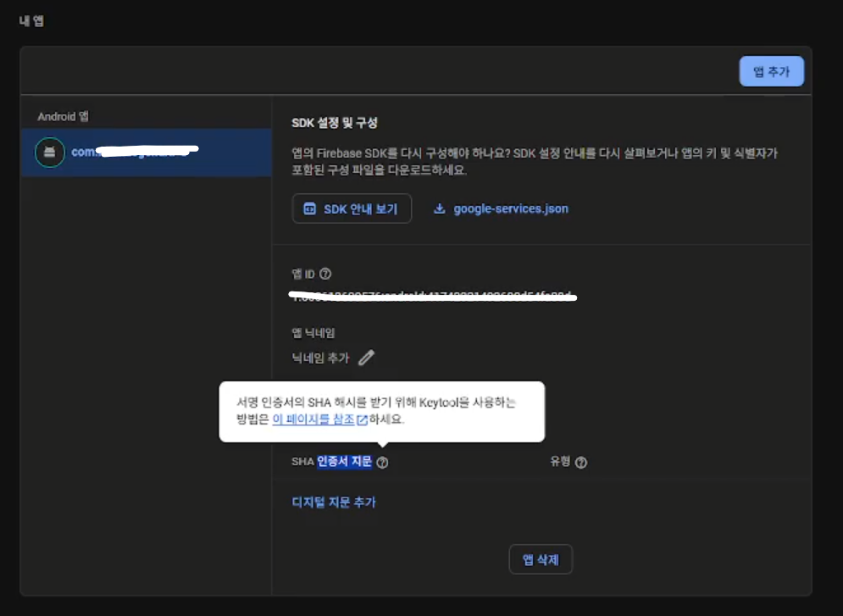Click the 앱 삭제 button
843x616 pixels.
pyautogui.click(x=541, y=559)
